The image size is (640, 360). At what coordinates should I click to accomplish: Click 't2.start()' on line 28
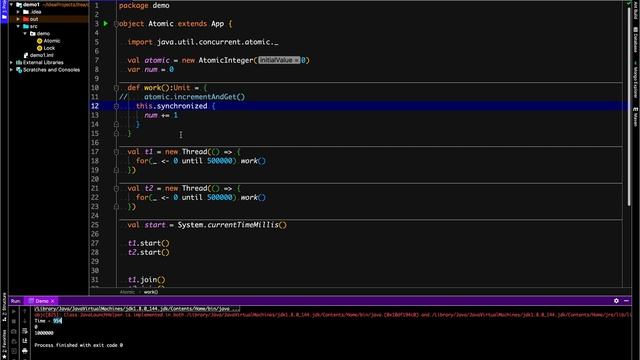point(148,252)
